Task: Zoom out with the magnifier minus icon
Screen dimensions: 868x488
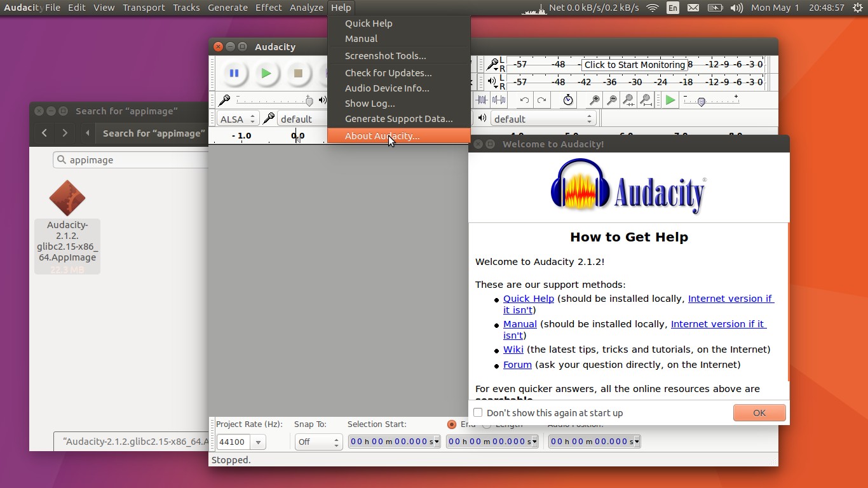Action: (612, 100)
